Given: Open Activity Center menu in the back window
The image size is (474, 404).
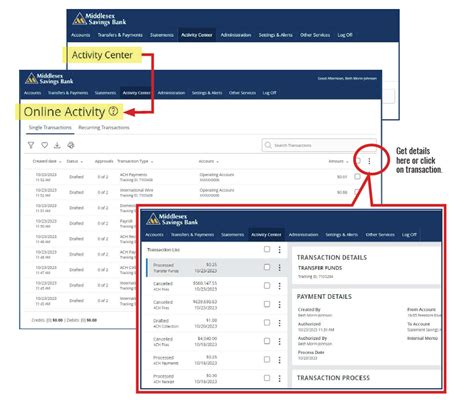Looking at the screenshot, I should tap(197, 35).
